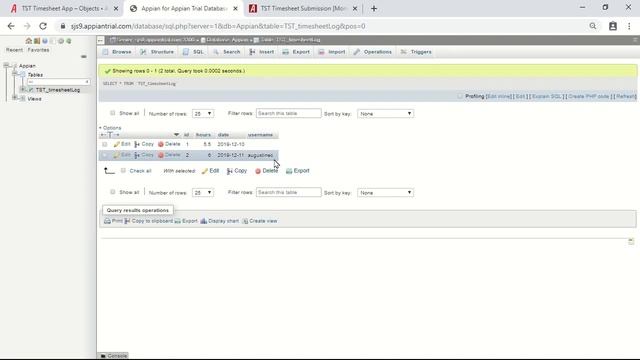
Task: Open the Favorites tables link
Action: click(x=38, y=50)
